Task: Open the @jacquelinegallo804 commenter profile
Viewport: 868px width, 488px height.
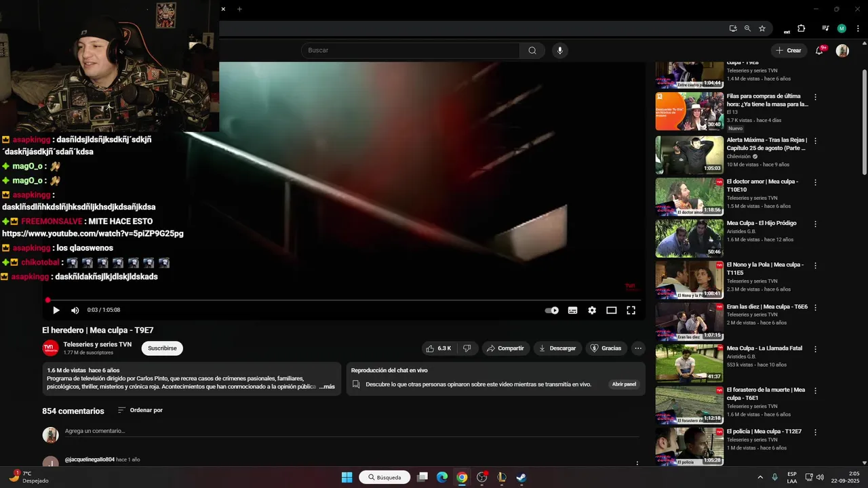Action: pos(90,460)
